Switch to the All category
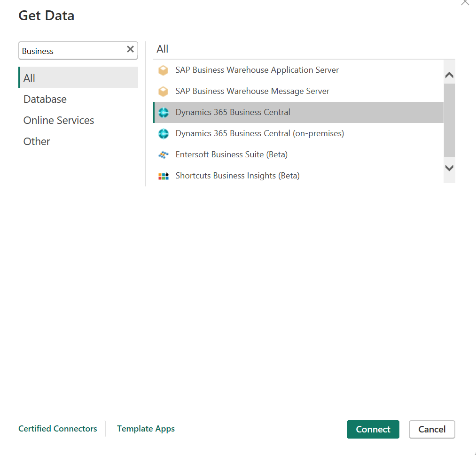This screenshot has width=476, height=455. [78, 77]
